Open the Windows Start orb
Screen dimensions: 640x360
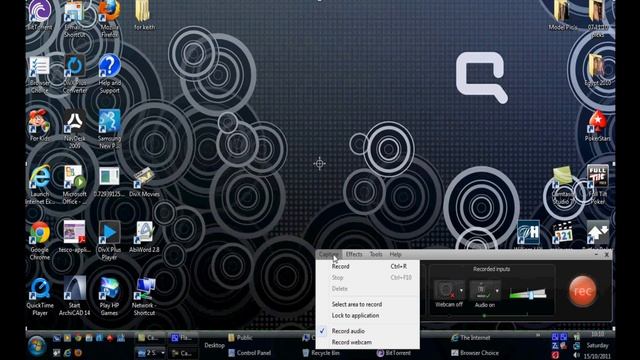pyautogui.click(x=37, y=345)
